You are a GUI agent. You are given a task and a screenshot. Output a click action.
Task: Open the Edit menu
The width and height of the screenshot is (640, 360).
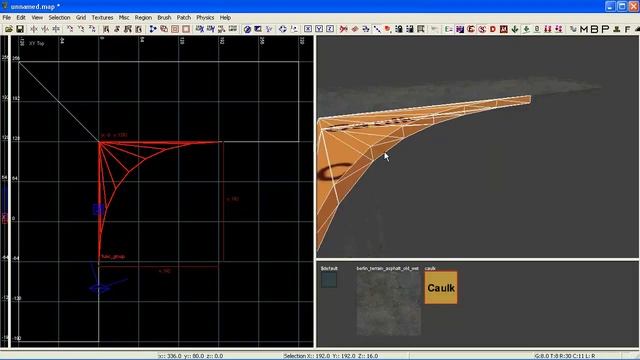click(x=21, y=18)
